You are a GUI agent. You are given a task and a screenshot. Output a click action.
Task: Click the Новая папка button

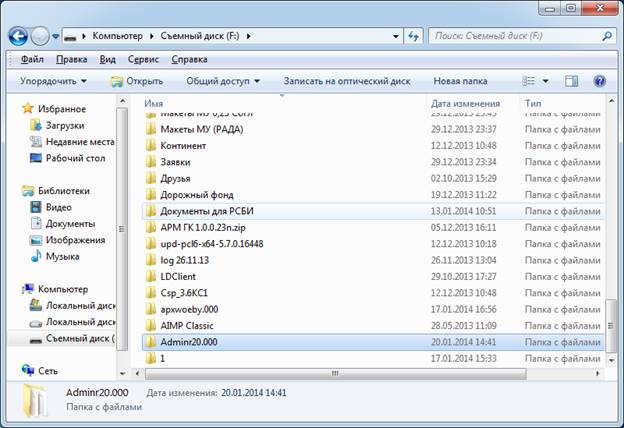click(x=460, y=81)
